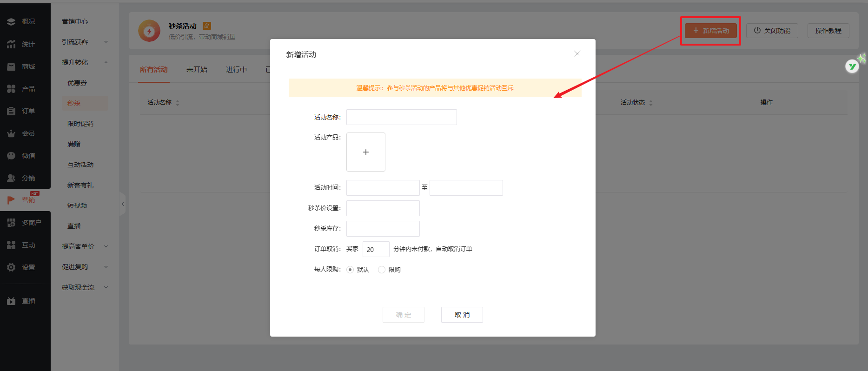Close the 新增活动 dialog with X
Image resolution: width=868 pixels, height=371 pixels.
pos(577,54)
